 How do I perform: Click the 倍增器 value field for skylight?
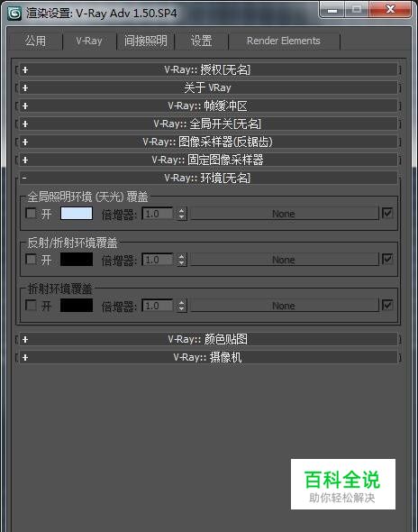coord(158,214)
